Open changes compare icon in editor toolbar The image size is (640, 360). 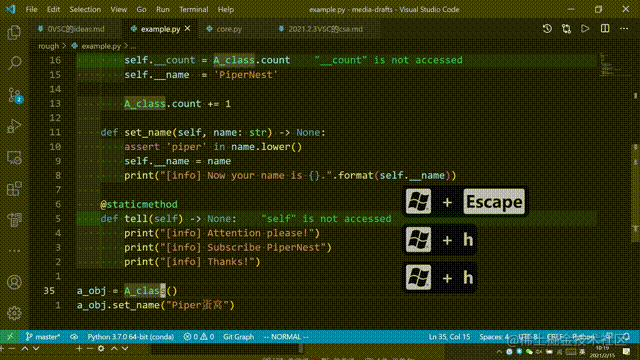pos(566,29)
